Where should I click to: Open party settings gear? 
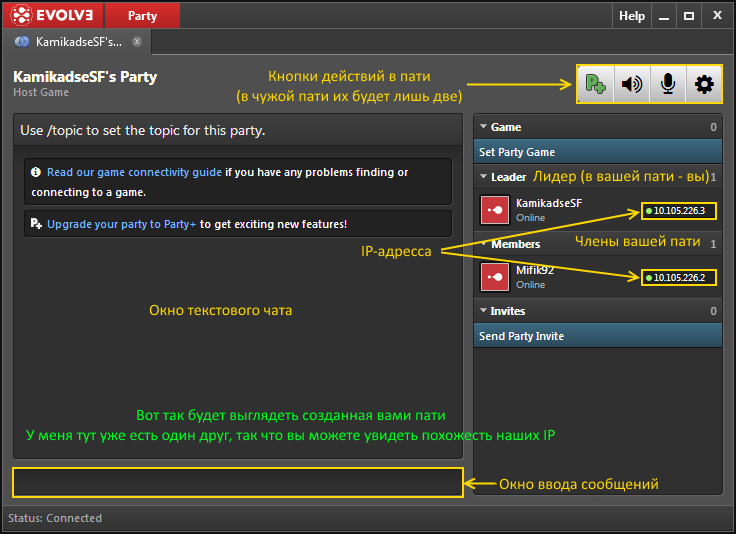pos(704,85)
